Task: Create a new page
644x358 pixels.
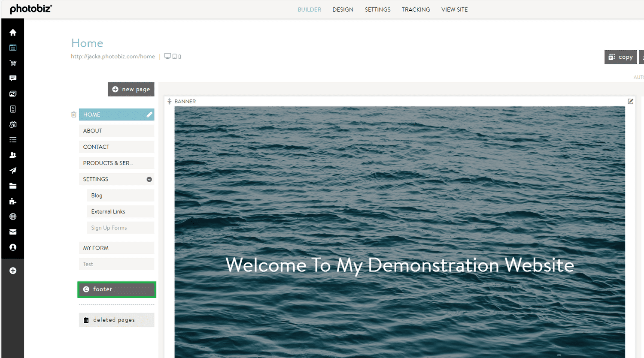Action: point(131,89)
